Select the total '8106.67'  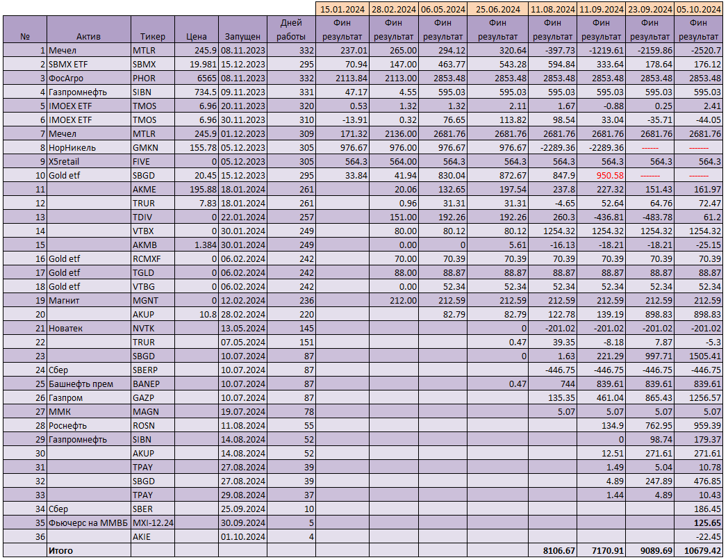point(552,551)
